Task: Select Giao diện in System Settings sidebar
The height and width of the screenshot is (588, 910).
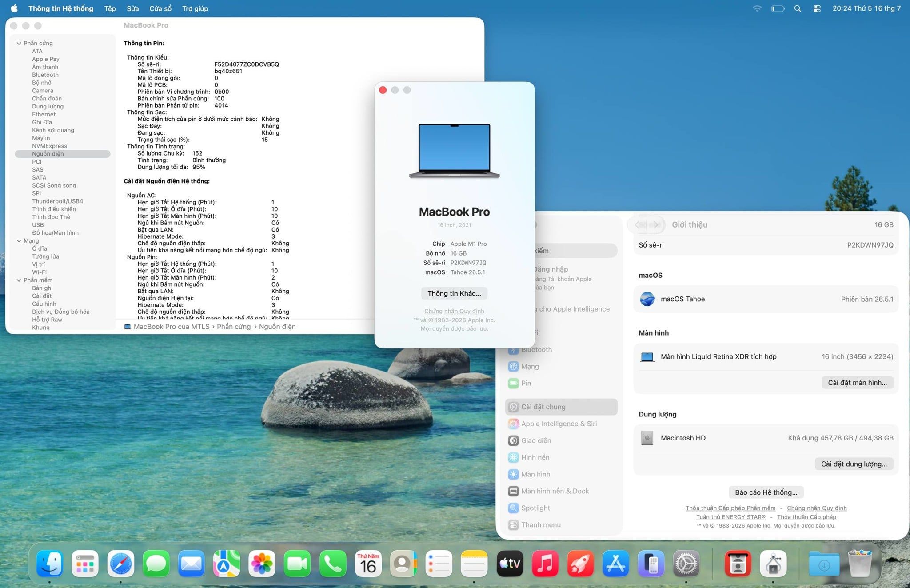Action: tap(561, 440)
